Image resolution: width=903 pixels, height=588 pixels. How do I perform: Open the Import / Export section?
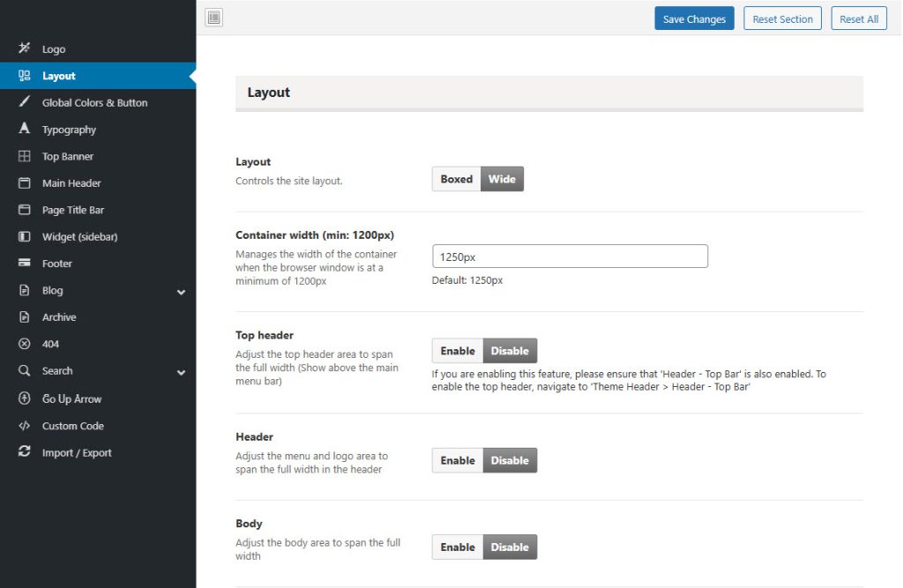pyautogui.click(x=77, y=453)
